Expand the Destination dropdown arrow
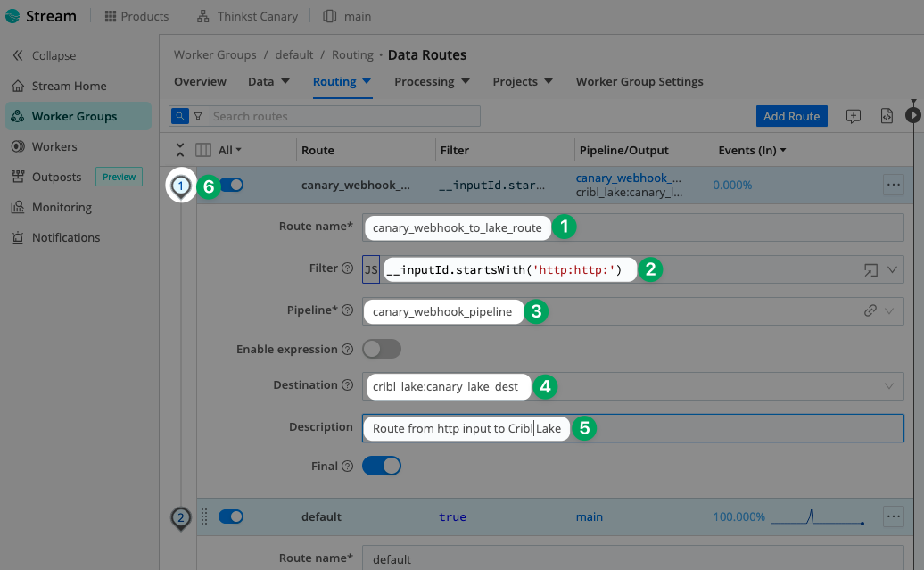Screen dimensions: 924x570 (889, 386)
